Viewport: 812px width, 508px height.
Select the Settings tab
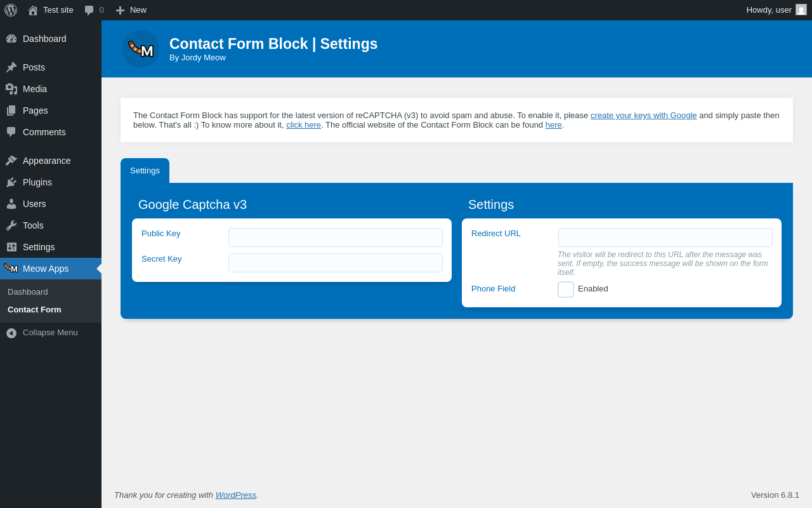[145, 171]
